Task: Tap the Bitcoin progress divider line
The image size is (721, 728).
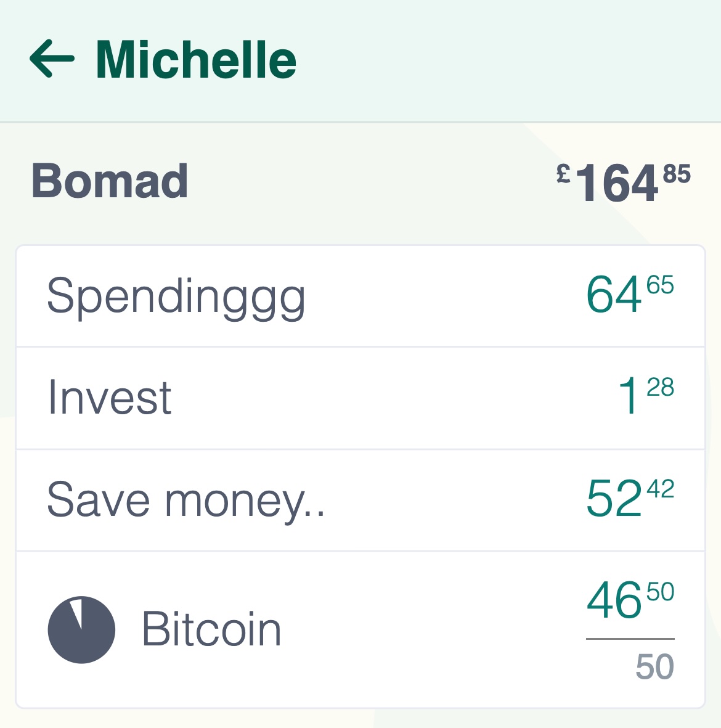Action: pos(630,639)
